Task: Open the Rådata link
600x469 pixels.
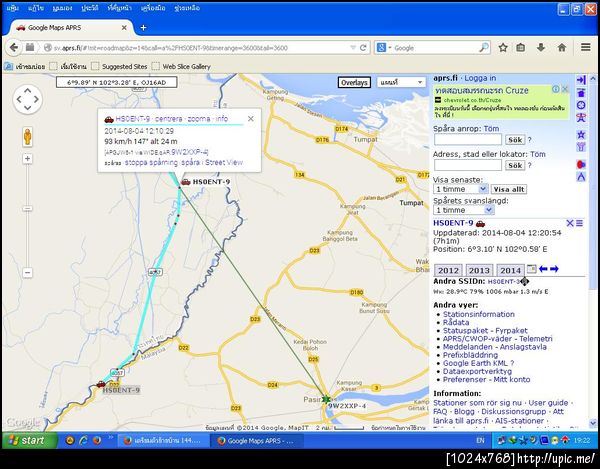Action: 456,322
